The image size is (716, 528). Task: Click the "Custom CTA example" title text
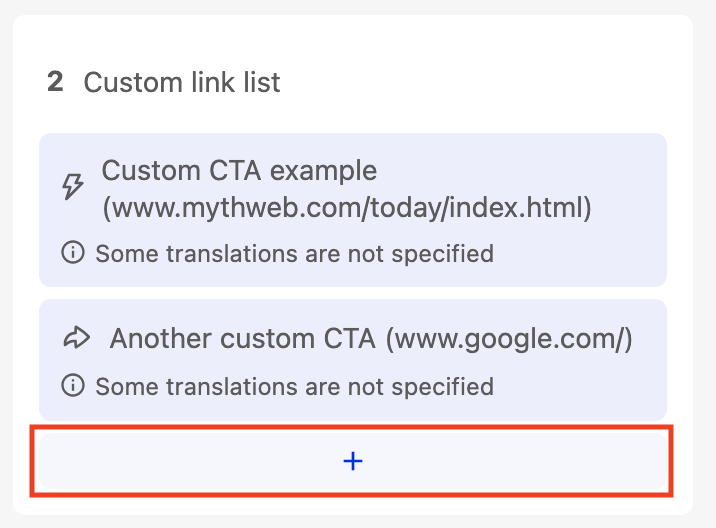point(239,170)
